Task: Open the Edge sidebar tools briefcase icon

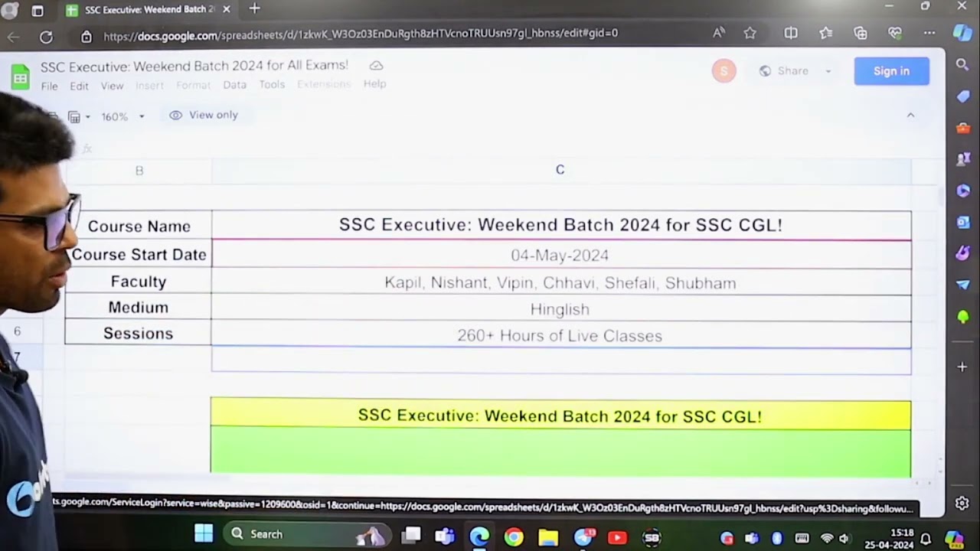Action: point(963,128)
